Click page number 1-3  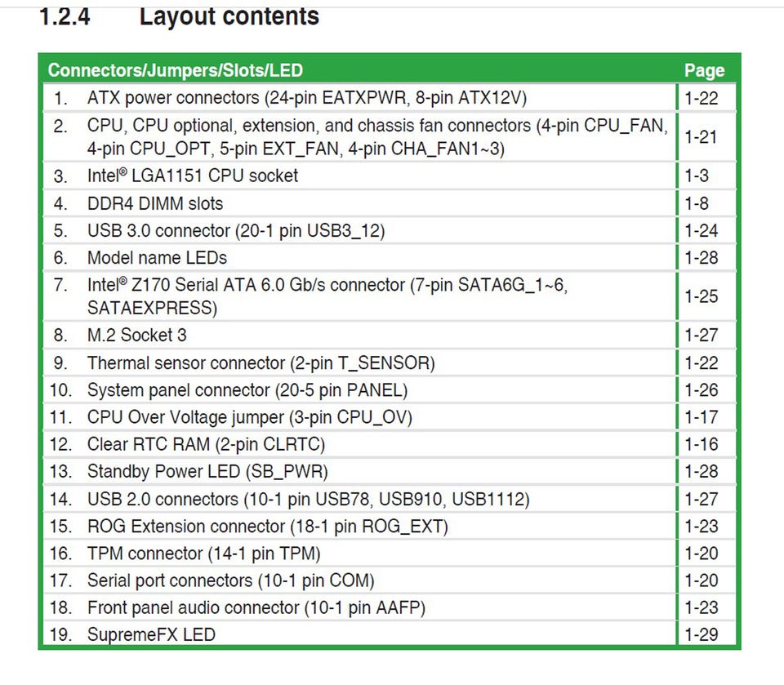point(696,176)
